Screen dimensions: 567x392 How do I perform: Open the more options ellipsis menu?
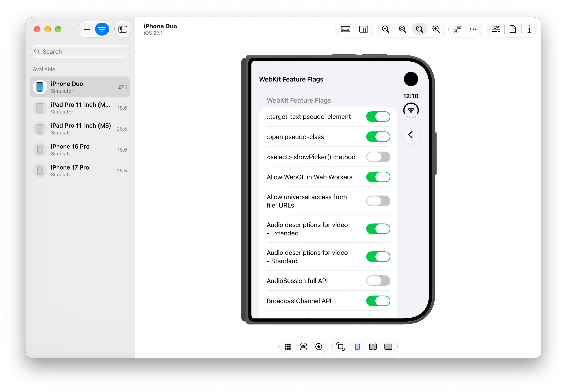(473, 30)
